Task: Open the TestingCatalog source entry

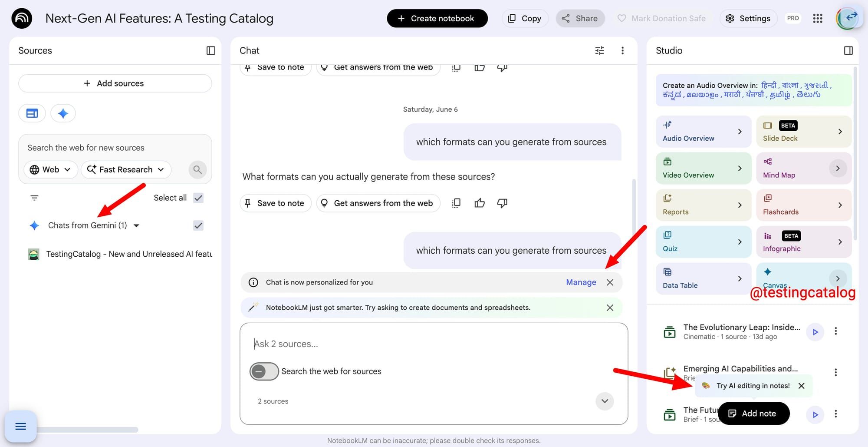Action: coord(120,254)
